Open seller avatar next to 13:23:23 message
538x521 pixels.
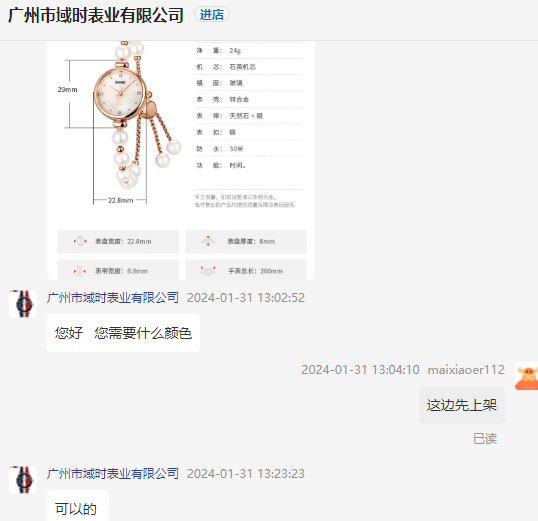(x=23, y=480)
